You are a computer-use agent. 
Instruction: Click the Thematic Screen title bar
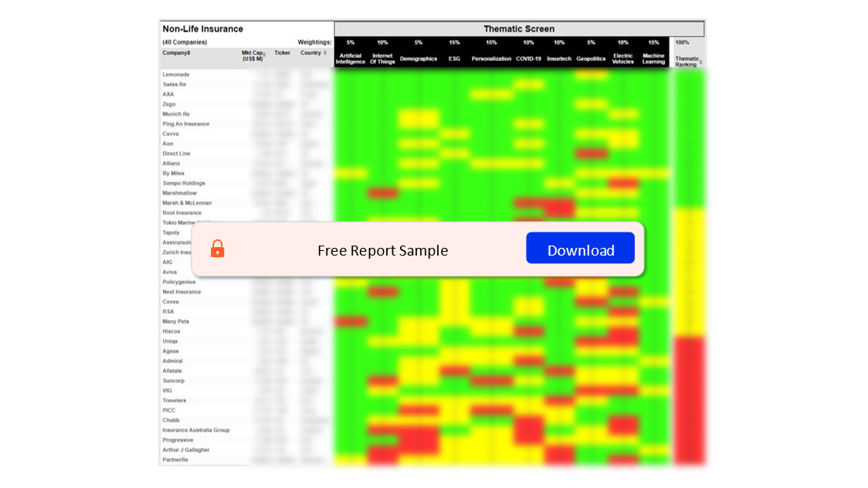(x=519, y=29)
